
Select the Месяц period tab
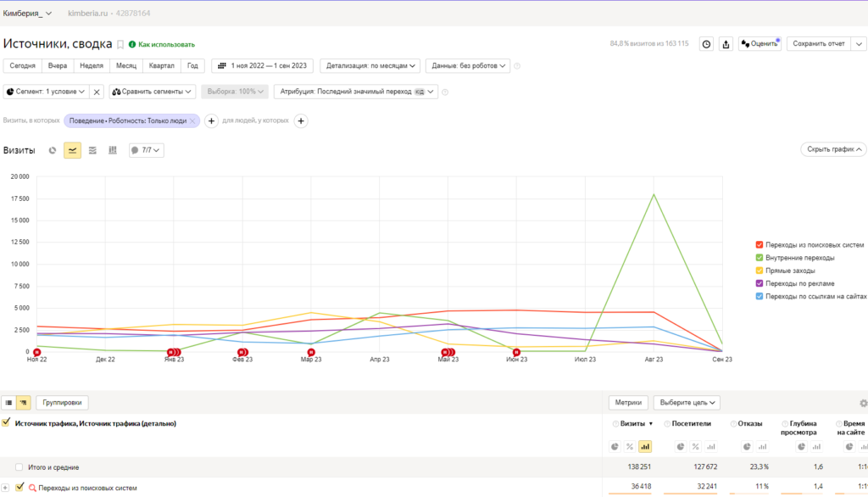[x=126, y=66]
